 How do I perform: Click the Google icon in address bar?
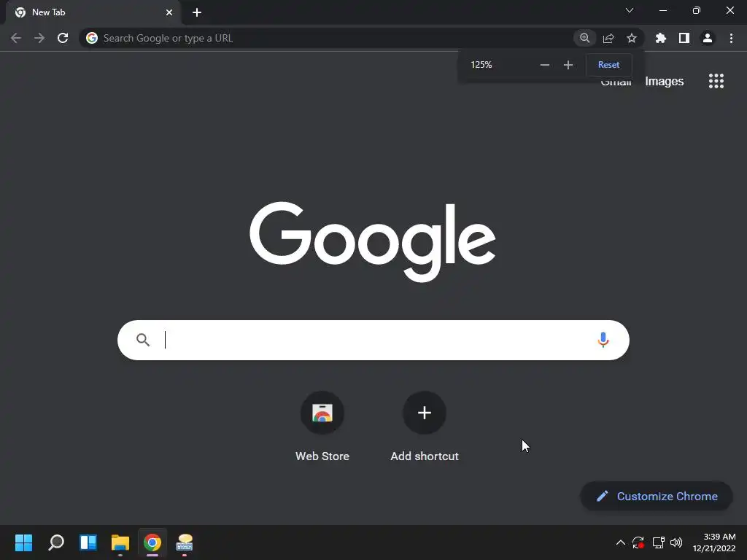92,38
